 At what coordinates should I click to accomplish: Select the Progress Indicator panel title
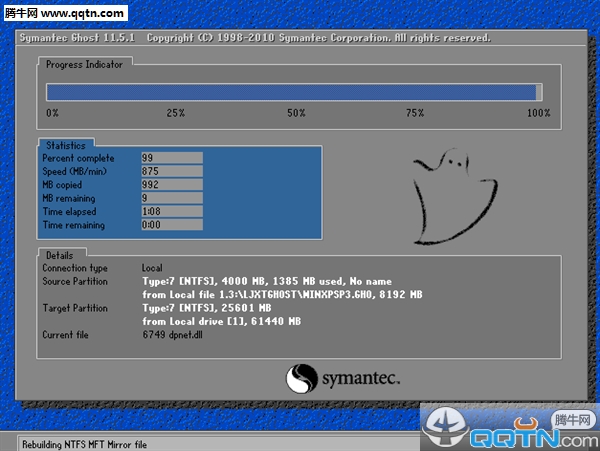point(84,64)
